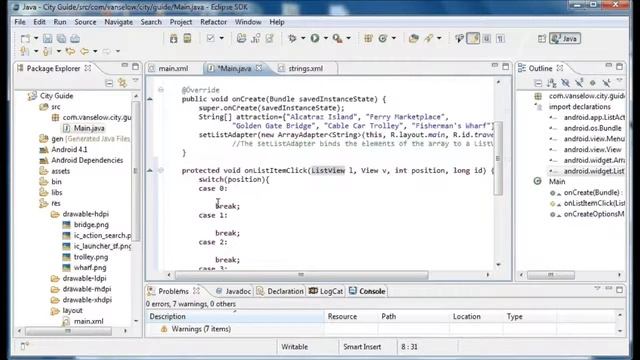This screenshot has height=360, width=640.
Task: Select Main.java in Package Explorer
Action: [89, 128]
